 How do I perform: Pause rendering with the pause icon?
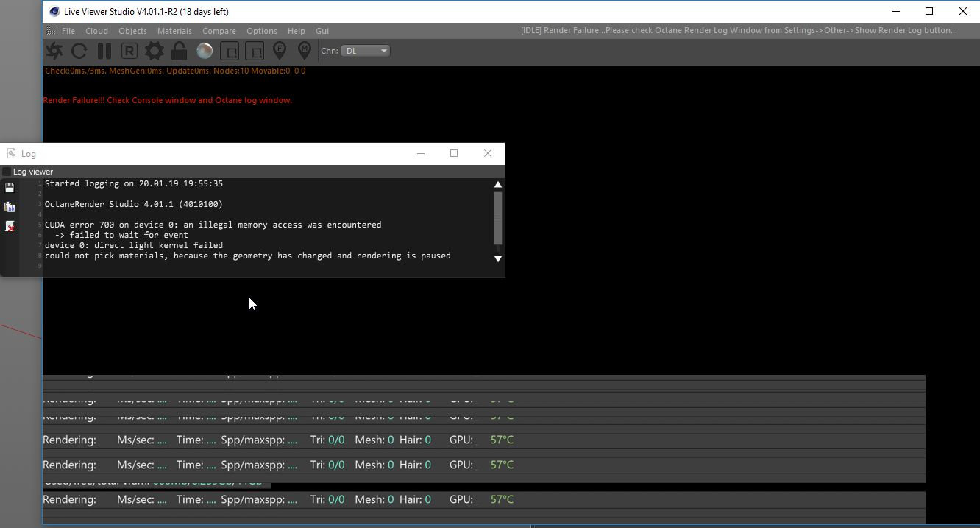(x=104, y=51)
